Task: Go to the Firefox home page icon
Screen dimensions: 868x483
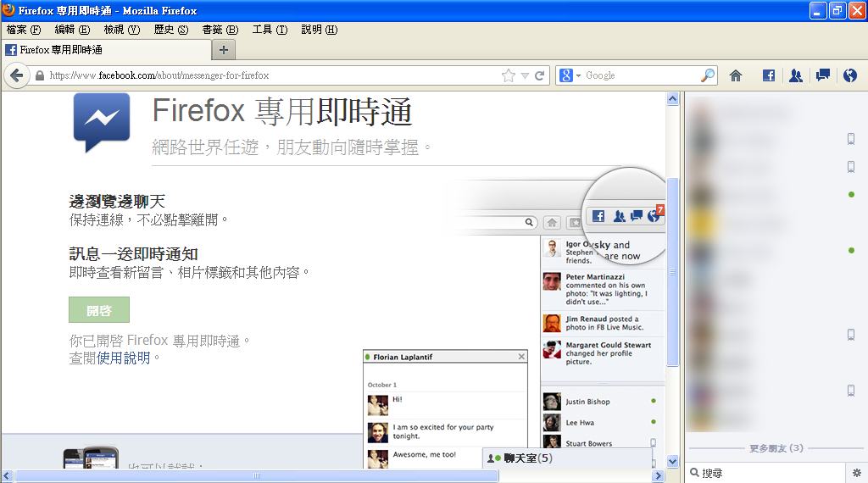Action: (x=736, y=75)
